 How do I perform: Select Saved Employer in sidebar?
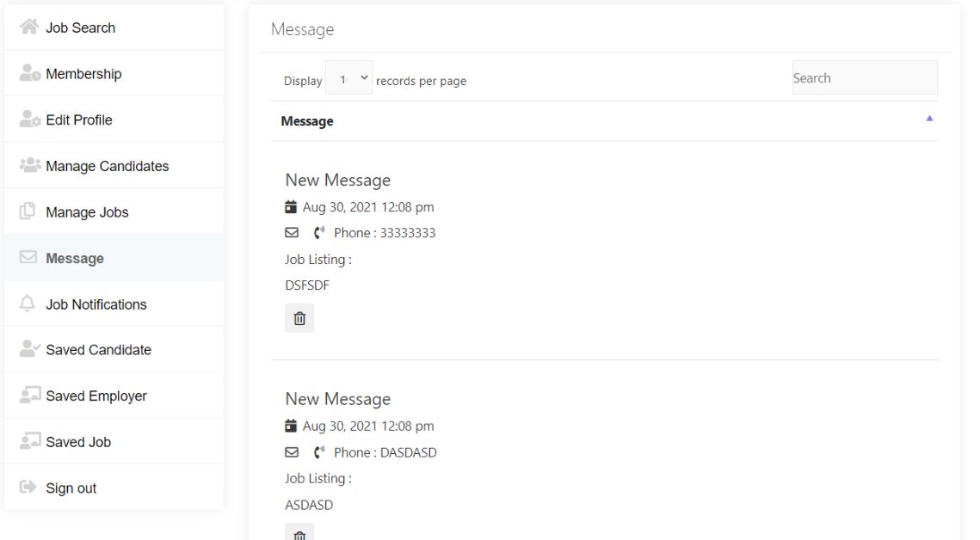(96, 396)
